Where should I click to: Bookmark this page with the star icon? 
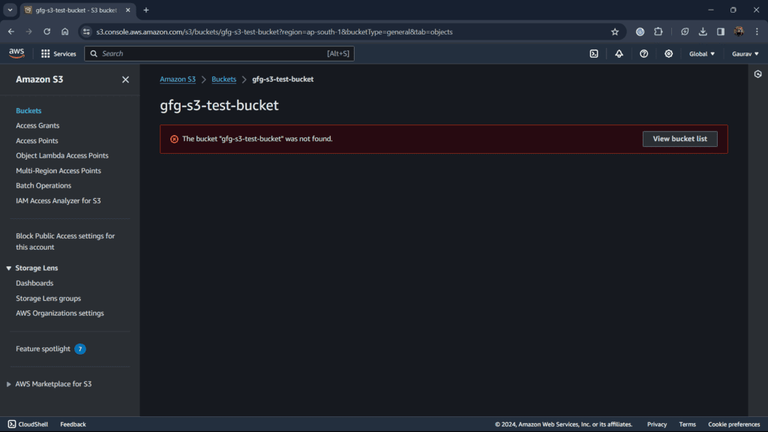615,32
